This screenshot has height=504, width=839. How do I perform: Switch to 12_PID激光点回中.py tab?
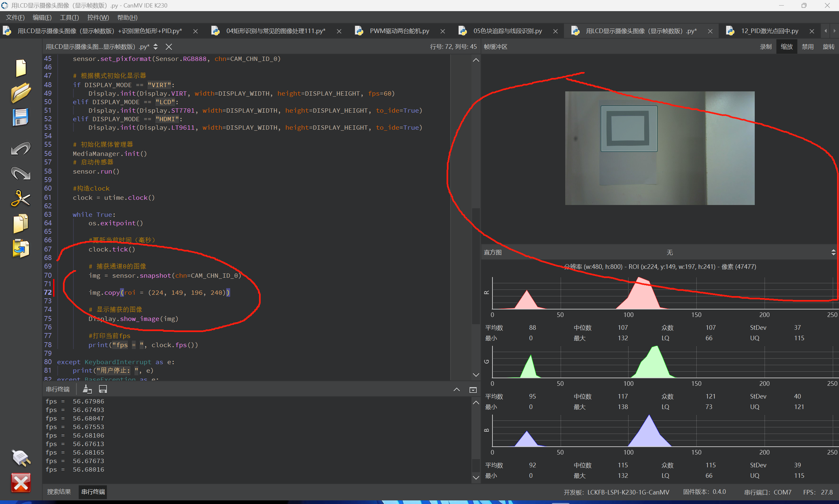(x=769, y=31)
